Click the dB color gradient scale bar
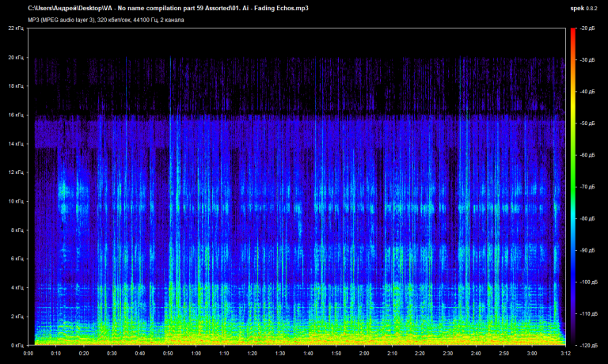 click(573, 187)
